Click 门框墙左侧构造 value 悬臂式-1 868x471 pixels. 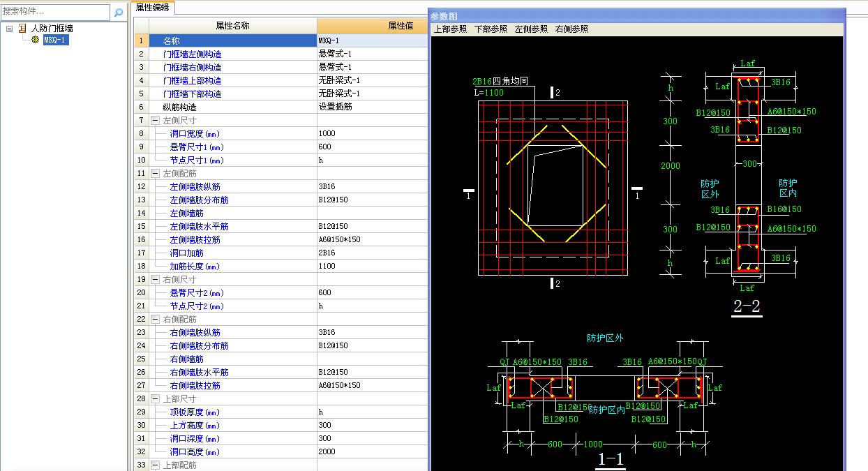(x=373, y=54)
